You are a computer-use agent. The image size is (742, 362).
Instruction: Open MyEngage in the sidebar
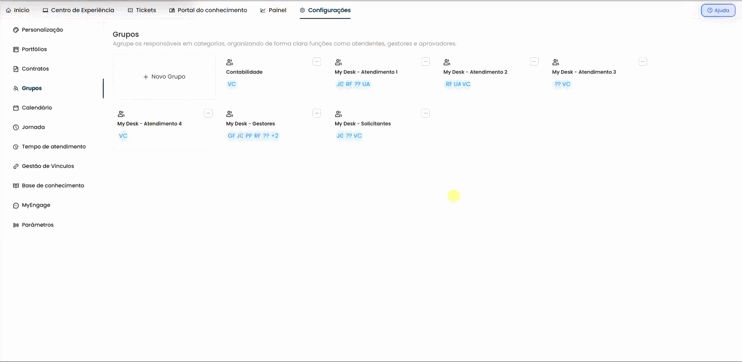tap(31, 205)
